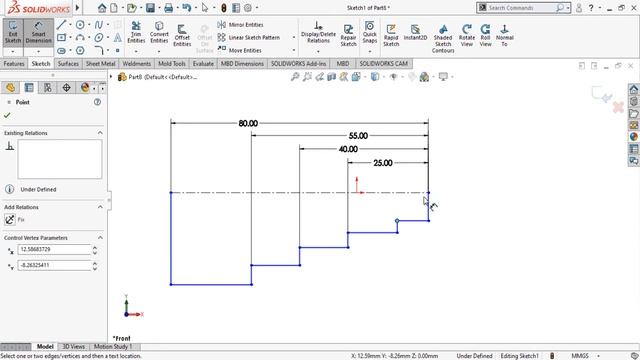Click the X coordinate input field
The width and height of the screenshot is (640, 360).
54,249
